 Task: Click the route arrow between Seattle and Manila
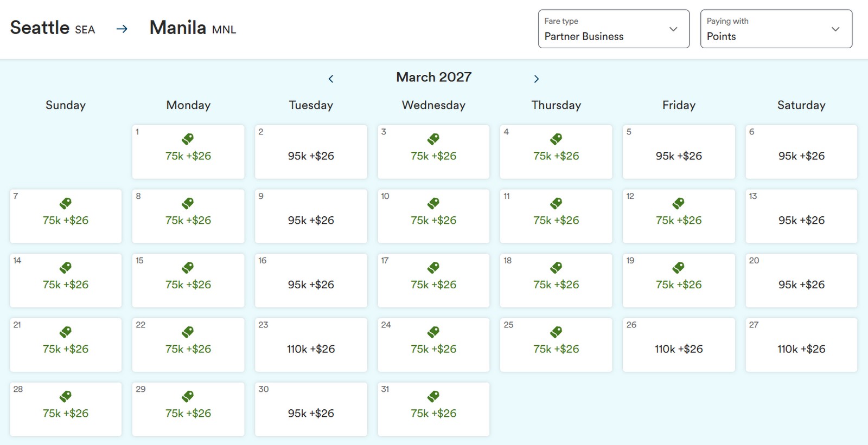(122, 29)
